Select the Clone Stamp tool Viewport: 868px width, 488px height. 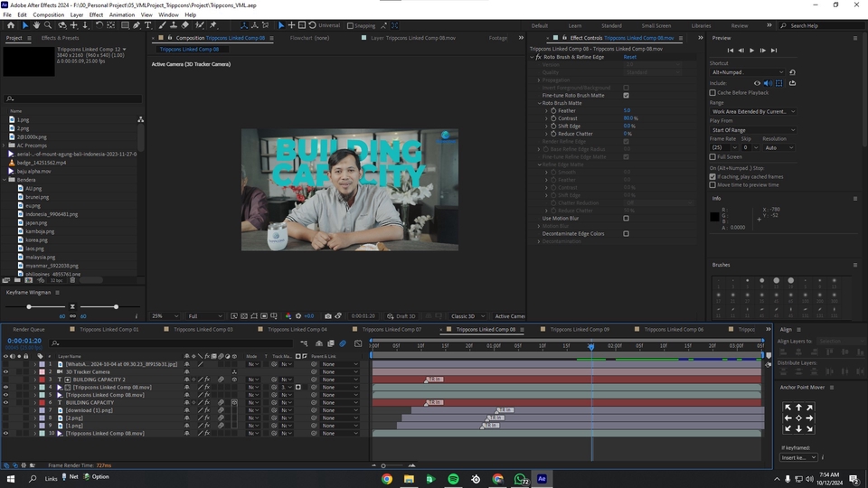(174, 25)
